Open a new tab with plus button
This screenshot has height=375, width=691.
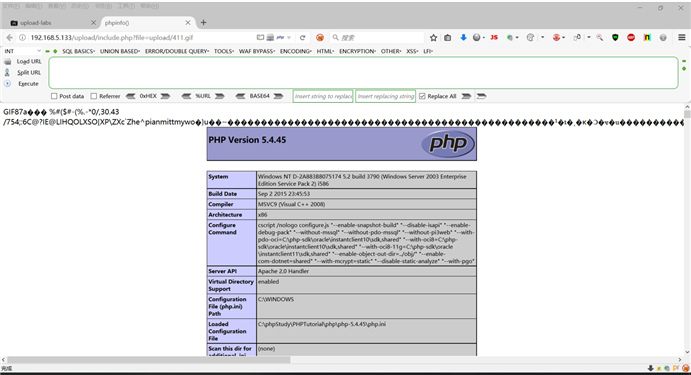coord(203,22)
